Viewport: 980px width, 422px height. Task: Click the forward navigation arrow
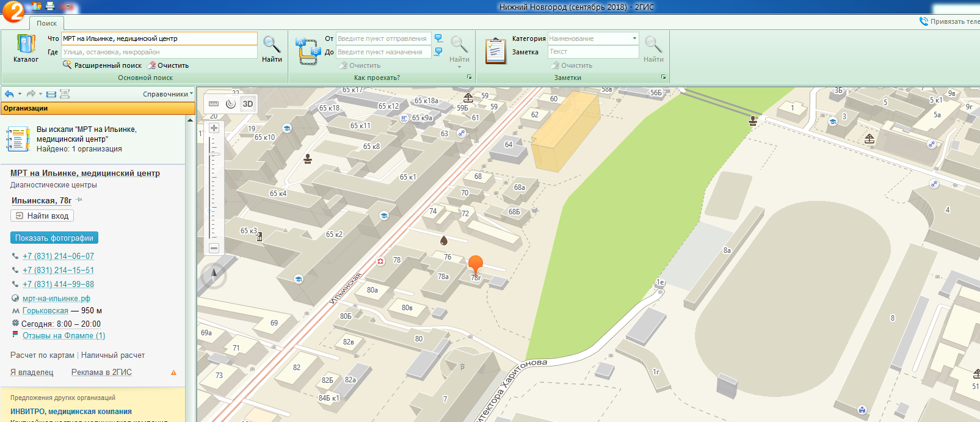pos(31,94)
